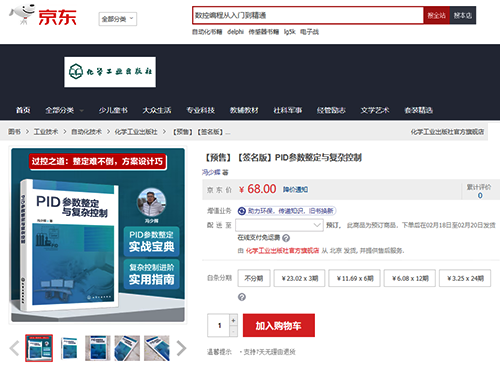
Task: Select the suggested keyword lg5k
Action: (290, 32)
